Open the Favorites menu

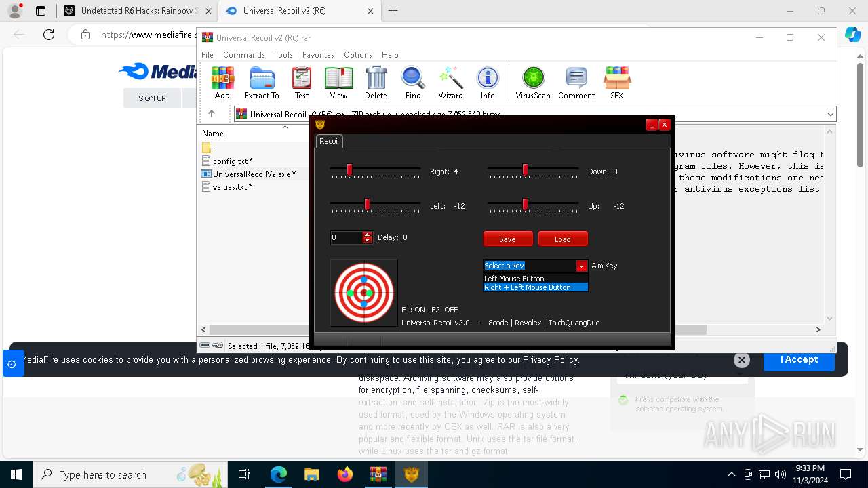click(318, 55)
